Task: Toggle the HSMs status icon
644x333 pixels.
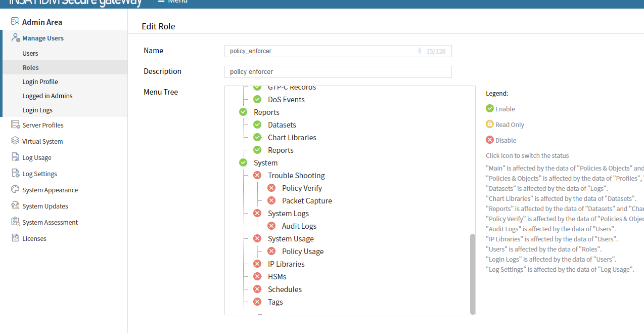Action: [x=257, y=277]
